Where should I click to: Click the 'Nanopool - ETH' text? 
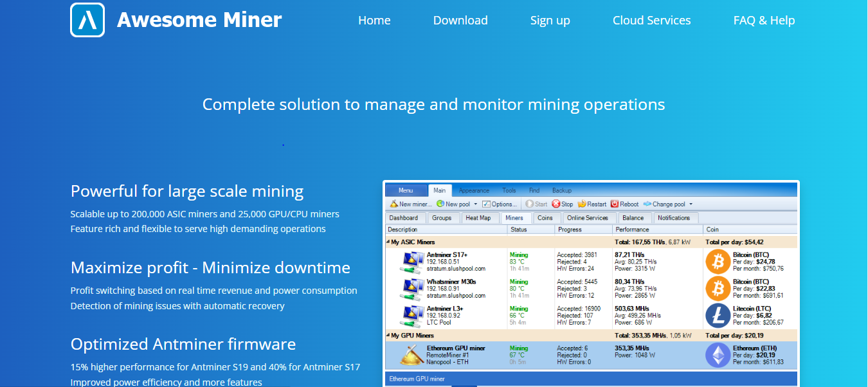448,362
